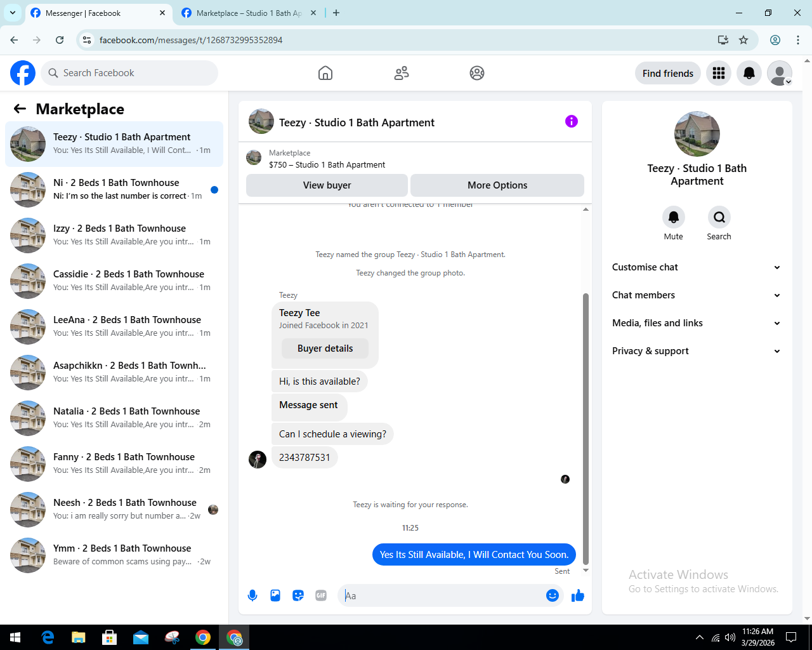Click the Search Facebook field
The width and height of the screenshot is (812, 650).
129,73
